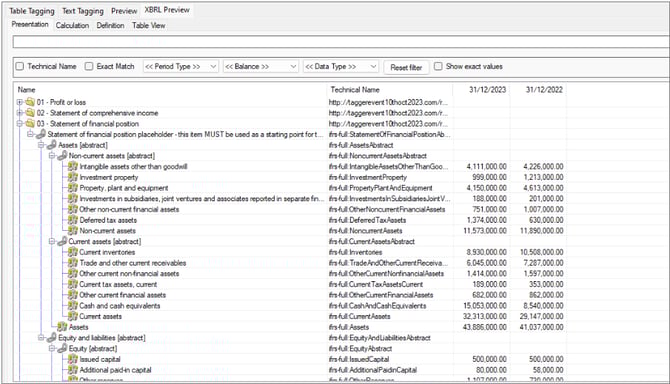
Task: Click the folder icon of 03 - Statement of financial position
Action: coord(30,123)
